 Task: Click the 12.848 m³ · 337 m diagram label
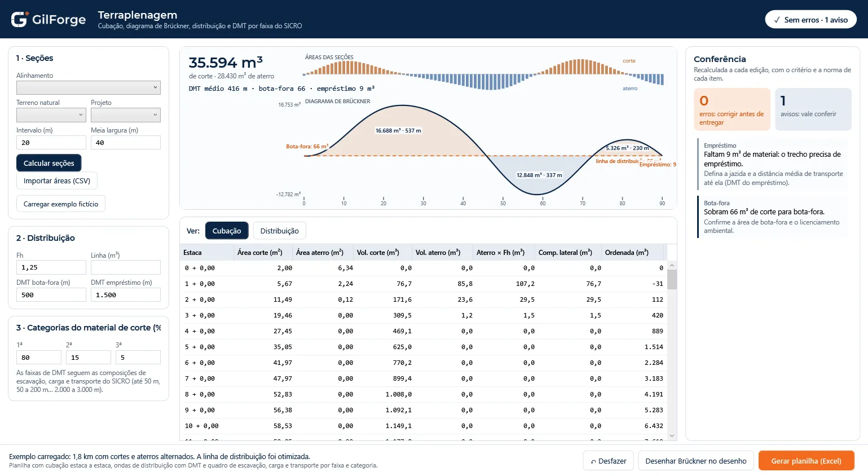point(539,175)
